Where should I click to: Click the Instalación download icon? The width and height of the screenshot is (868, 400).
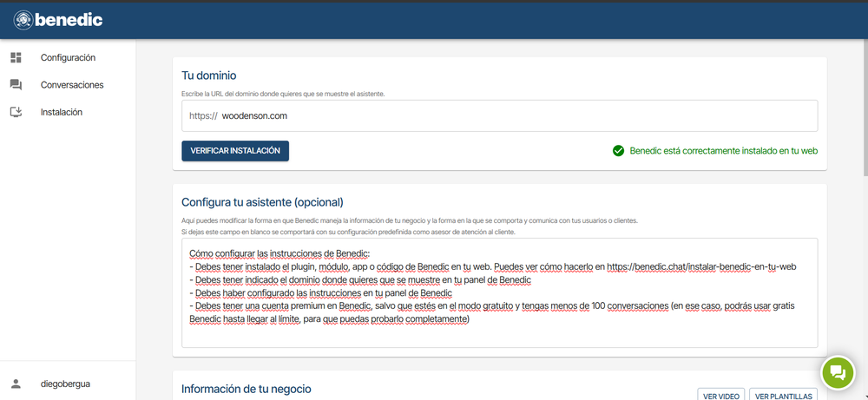pyautogui.click(x=16, y=112)
